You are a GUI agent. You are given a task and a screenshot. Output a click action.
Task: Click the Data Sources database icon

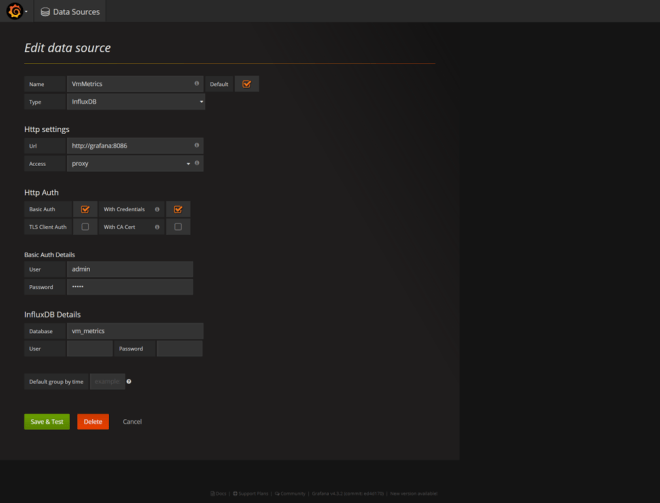[x=45, y=11]
